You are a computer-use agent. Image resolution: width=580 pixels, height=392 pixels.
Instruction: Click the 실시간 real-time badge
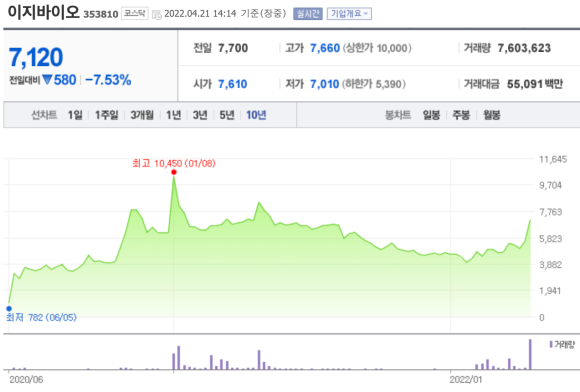click(x=308, y=14)
